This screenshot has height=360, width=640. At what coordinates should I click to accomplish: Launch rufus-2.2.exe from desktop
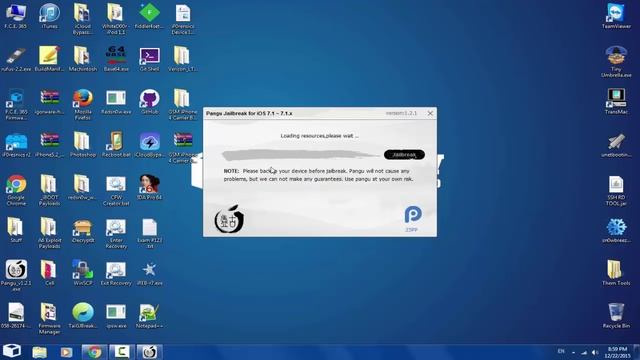coord(16,59)
